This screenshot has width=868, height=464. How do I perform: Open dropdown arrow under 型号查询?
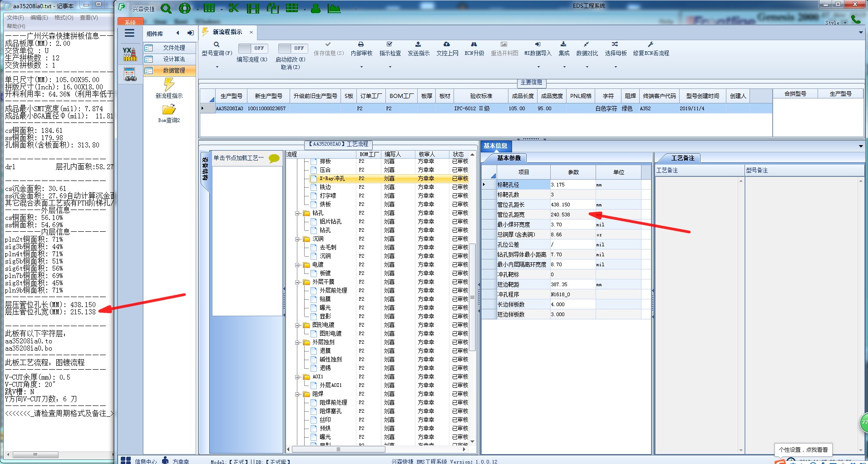coord(217,67)
